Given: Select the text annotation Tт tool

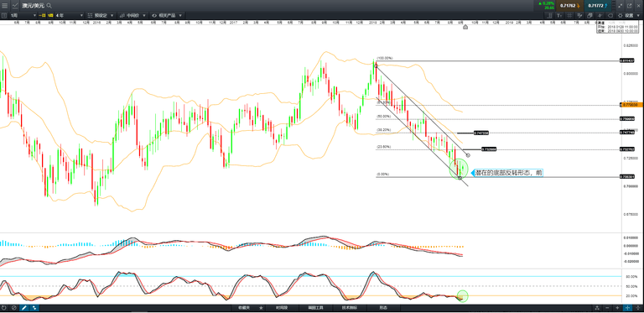Looking at the screenshot, I should 559,15.
